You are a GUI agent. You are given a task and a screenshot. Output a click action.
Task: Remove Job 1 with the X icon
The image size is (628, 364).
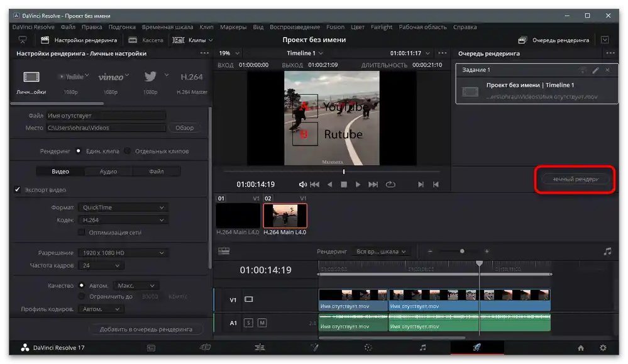(x=608, y=70)
